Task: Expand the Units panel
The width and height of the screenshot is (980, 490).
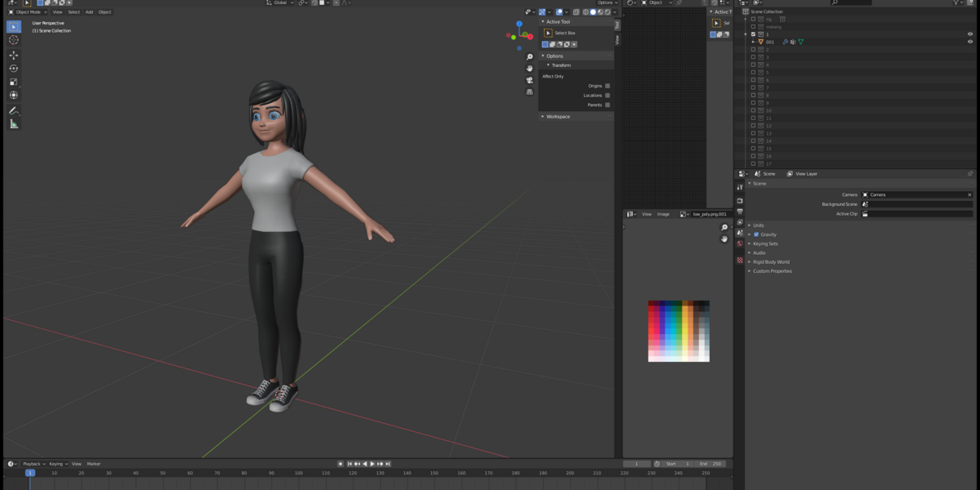Action: (759, 225)
